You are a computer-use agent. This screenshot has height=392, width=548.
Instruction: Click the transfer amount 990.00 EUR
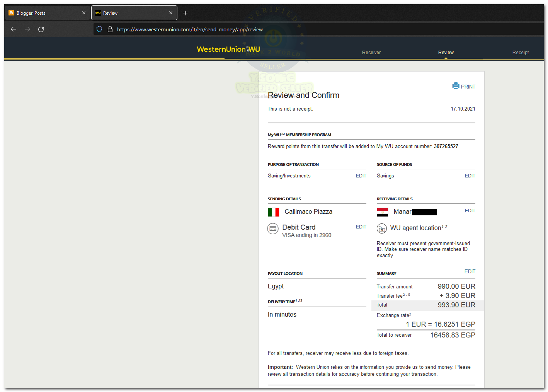pos(456,286)
